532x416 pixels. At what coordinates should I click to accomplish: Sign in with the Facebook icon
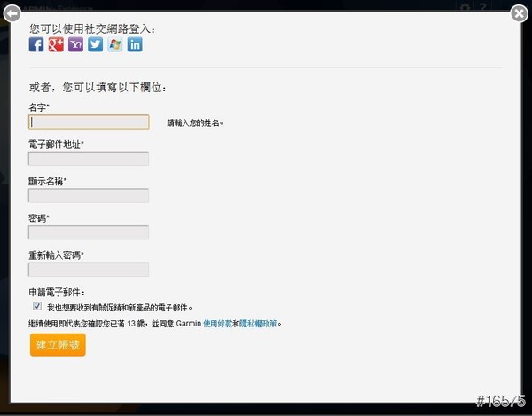coord(36,44)
